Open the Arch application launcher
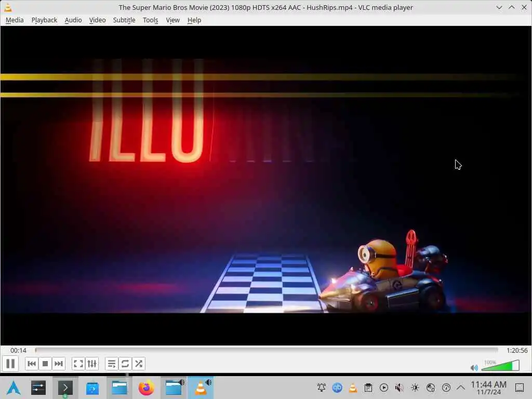This screenshot has height=399, width=532. coord(14,388)
